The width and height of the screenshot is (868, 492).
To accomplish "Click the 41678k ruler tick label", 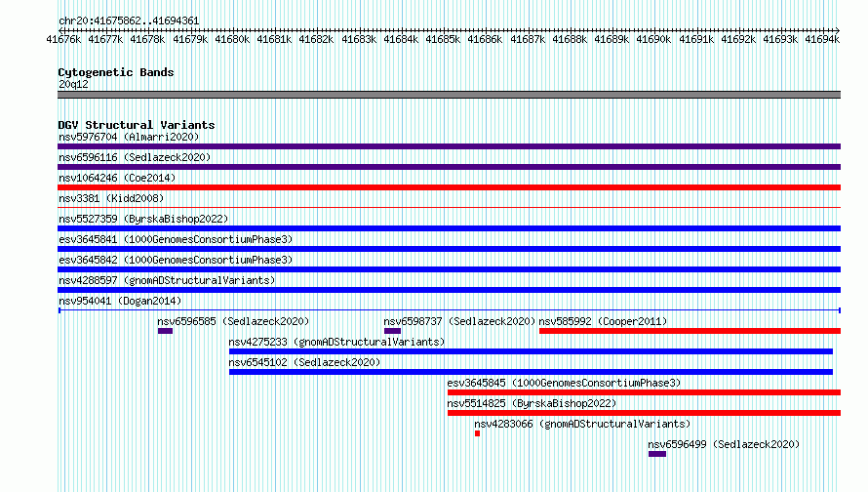I will pos(147,39).
